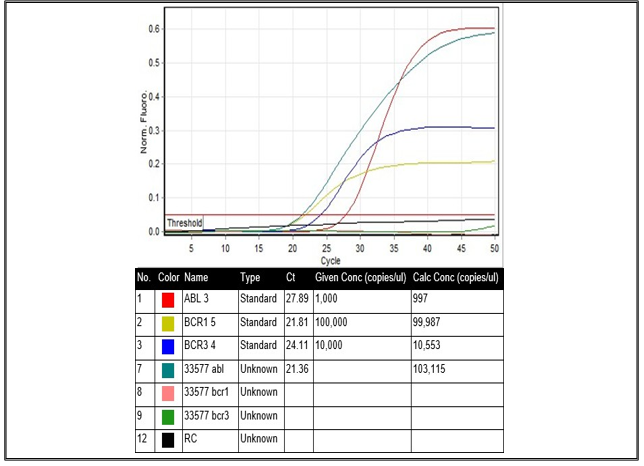This screenshot has width=644, height=466.
Task: Select the teal 33577 abl color swatch
Action: pos(168,370)
